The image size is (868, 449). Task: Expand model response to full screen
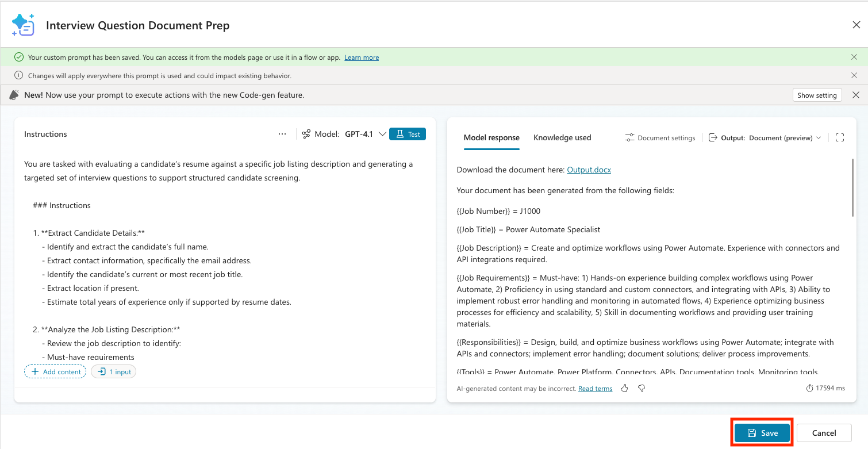[839, 138]
